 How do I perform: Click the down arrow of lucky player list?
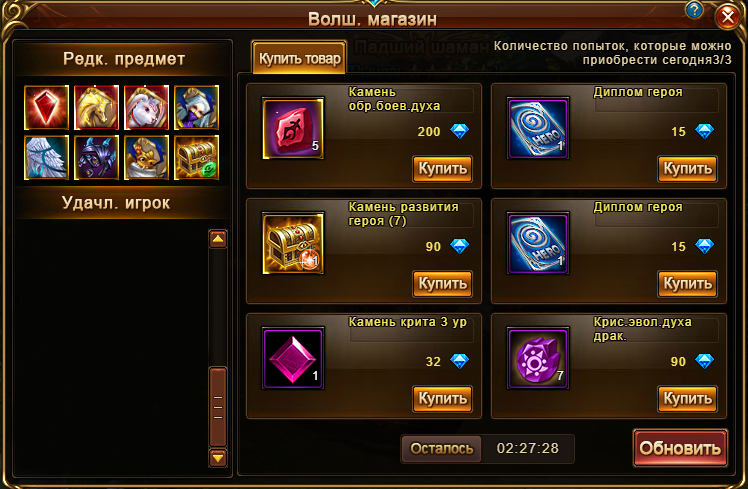[x=218, y=458]
